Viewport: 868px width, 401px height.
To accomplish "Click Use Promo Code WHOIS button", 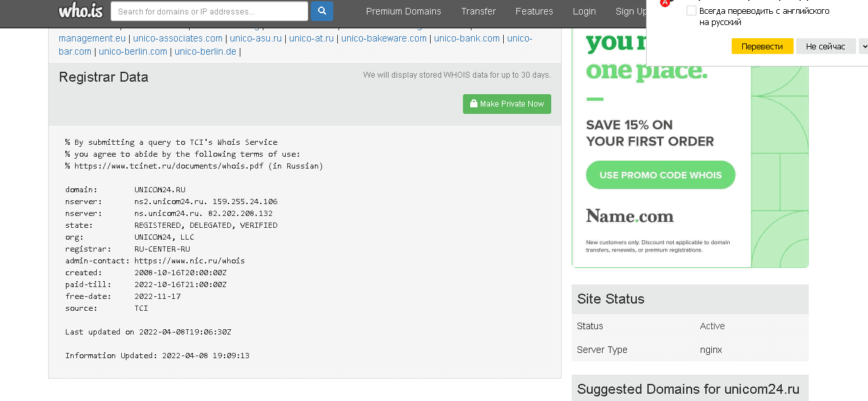I will pos(660,175).
